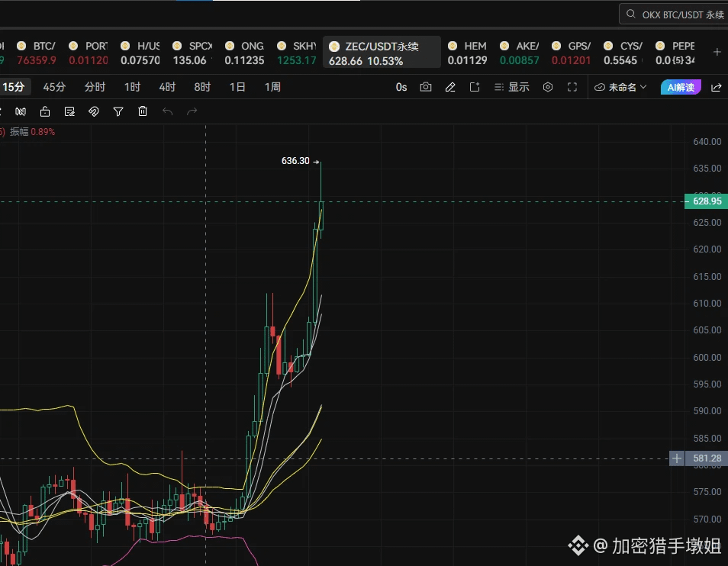728x566 pixels.
Task: Click the 640.00 price axis label
Action: (x=707, y=142)
